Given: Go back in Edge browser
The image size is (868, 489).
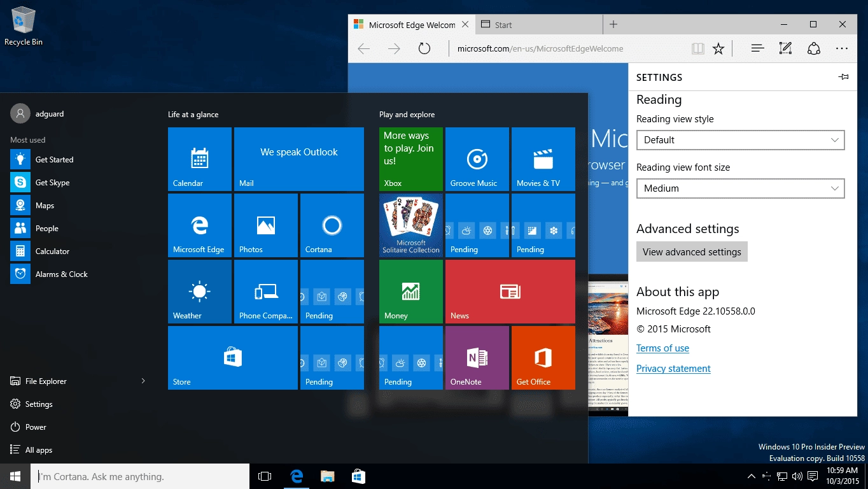Looking at the screenshot, I should coord(364,48).
